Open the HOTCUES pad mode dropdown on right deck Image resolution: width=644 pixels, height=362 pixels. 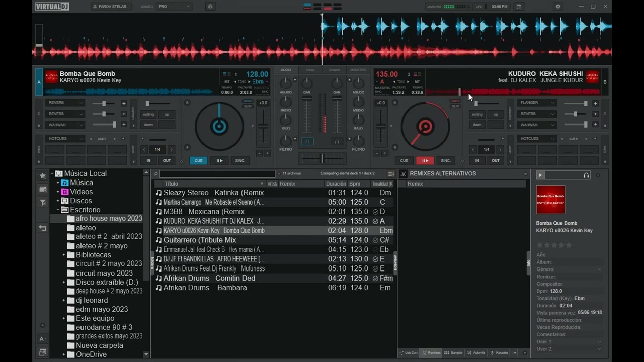(x=537, y=138)
